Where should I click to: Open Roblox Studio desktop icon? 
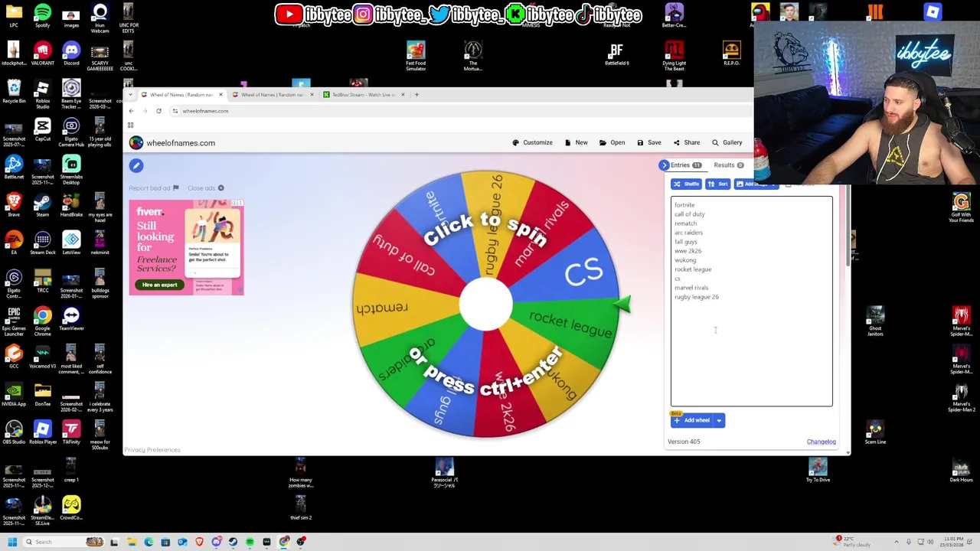pos(42,92)
